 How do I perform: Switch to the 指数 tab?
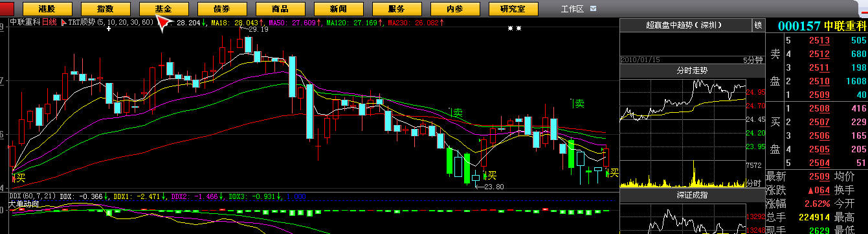pos(106,9)
